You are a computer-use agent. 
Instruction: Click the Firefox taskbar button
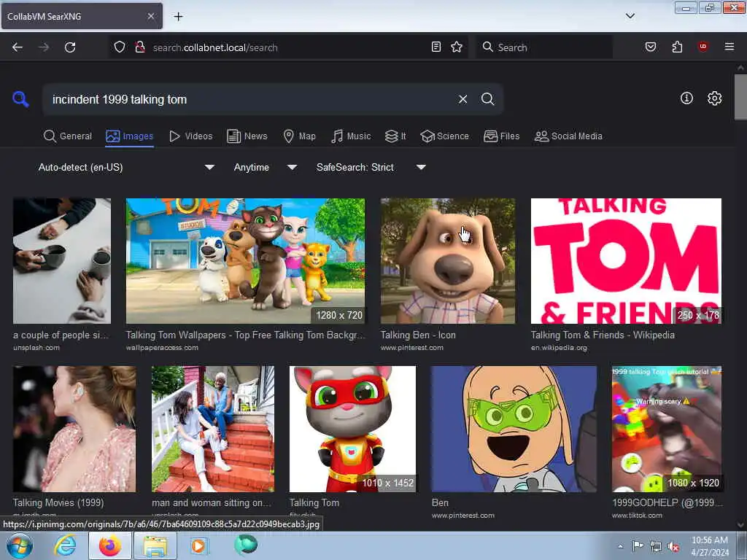110,545
